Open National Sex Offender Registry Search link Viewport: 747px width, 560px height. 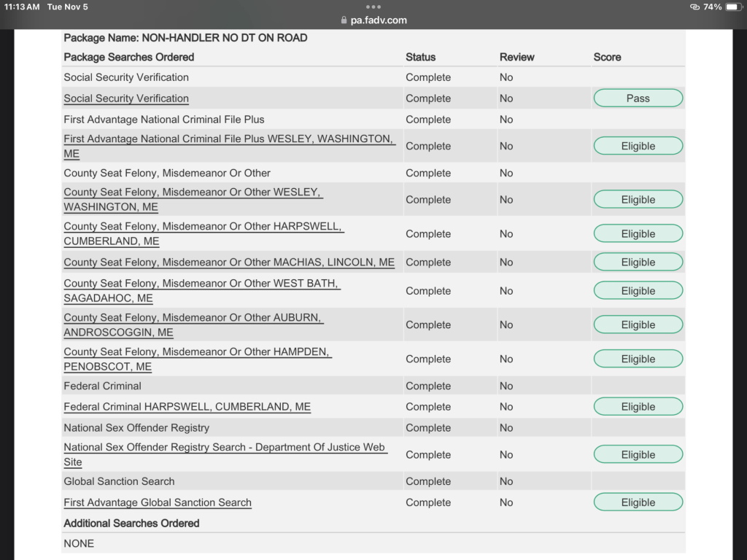224,448
